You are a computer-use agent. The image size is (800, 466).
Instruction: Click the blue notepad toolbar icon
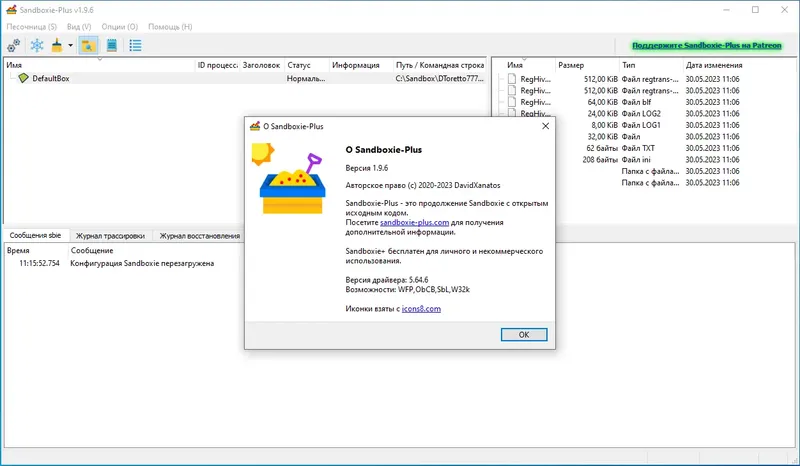112,45
